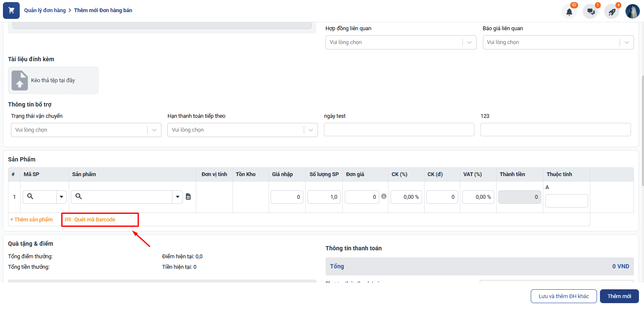The height and width of the screenshot is (309, 644).
Task: Open the Trạng thái vận chuyển dropdown
Action: 154,130
